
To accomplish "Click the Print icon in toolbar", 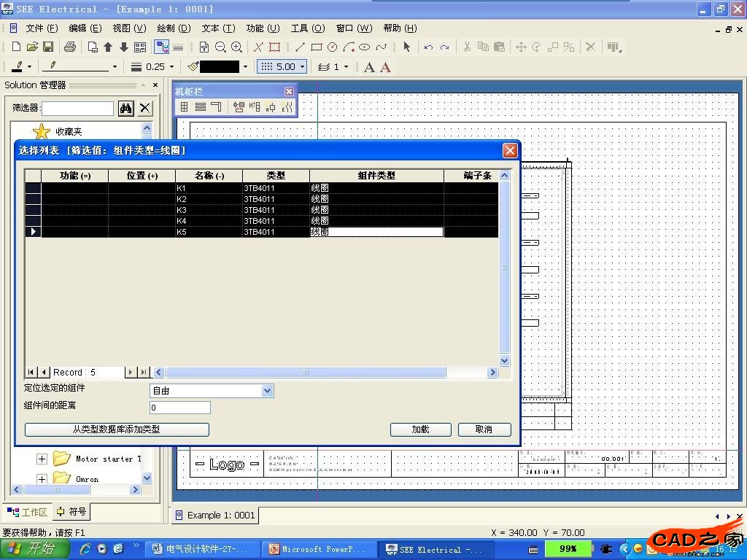I will click(69, 47).
